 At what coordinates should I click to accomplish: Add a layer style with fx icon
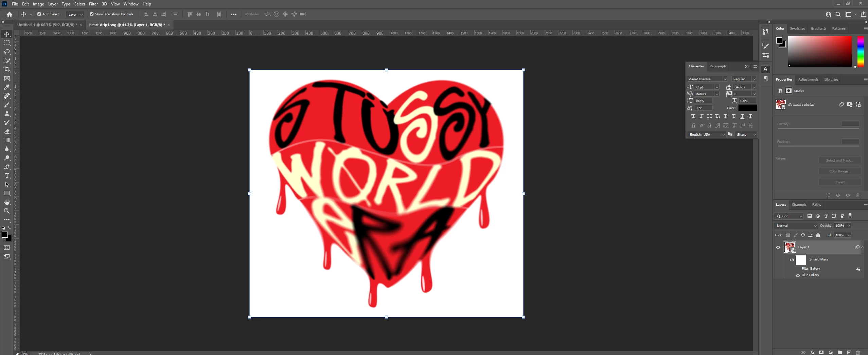point(812,352)
